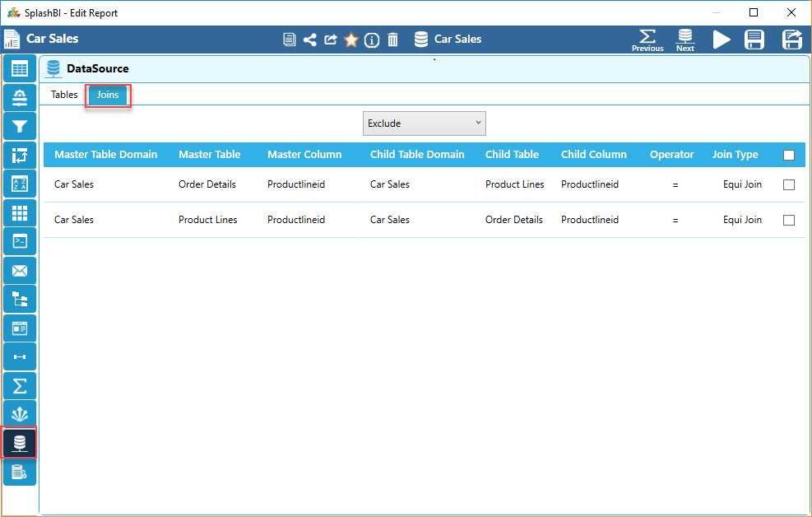Select Order Details in Master Table column
This screenshot has height=517, width=812.
point(207,184)
